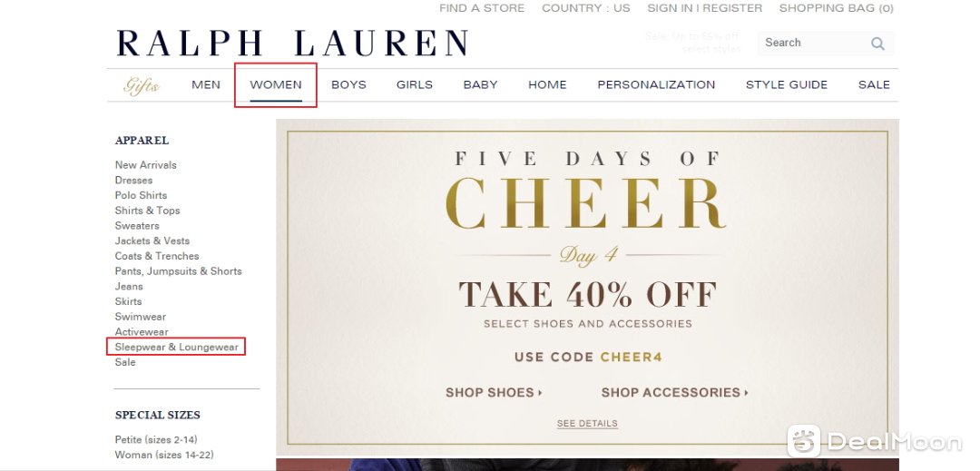Viewport: 980px width, 471px height.
Task: Open the Women navigation tab
Action: coord(276,85)
